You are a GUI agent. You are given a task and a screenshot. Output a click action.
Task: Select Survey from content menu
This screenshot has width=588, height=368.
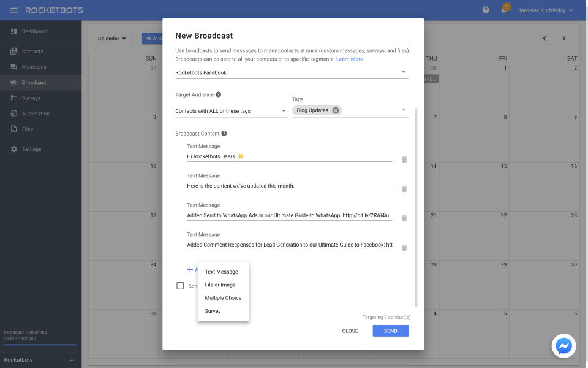click(223, 311)
